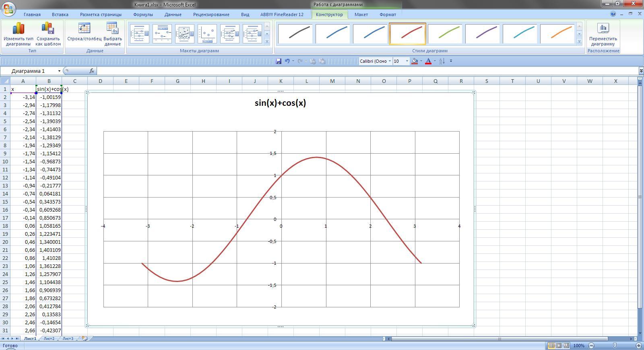Image resolution: width=644 pixels, height=350 pixels.
Task: Click the fill color bucket icon
Action: (x=415, y=61)
